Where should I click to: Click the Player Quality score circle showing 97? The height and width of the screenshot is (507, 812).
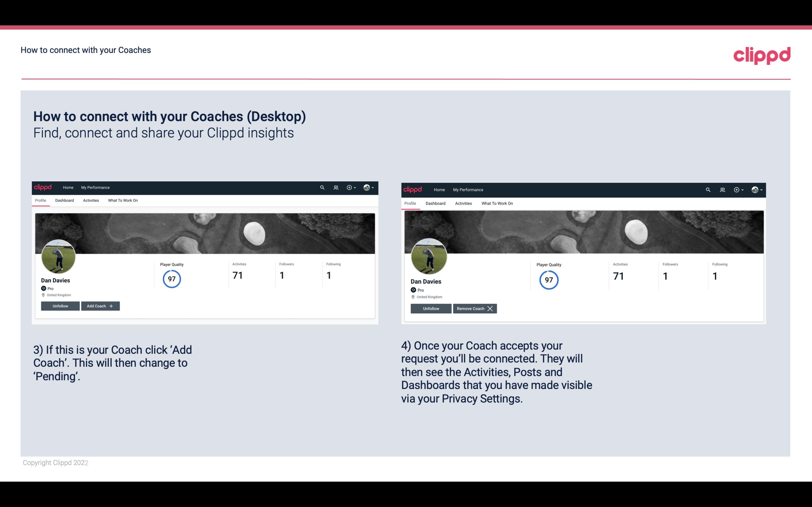171,279
